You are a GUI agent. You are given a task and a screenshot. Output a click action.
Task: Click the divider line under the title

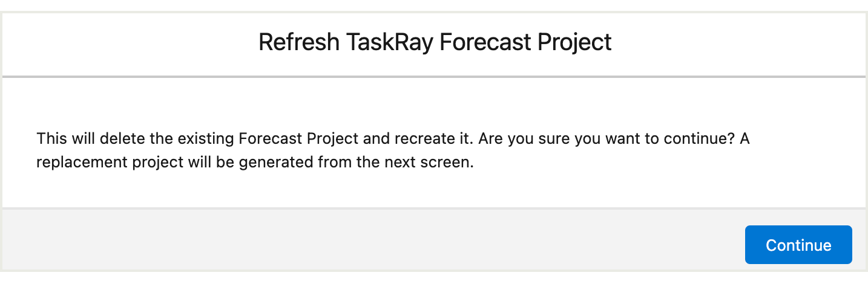coord(433,77)
